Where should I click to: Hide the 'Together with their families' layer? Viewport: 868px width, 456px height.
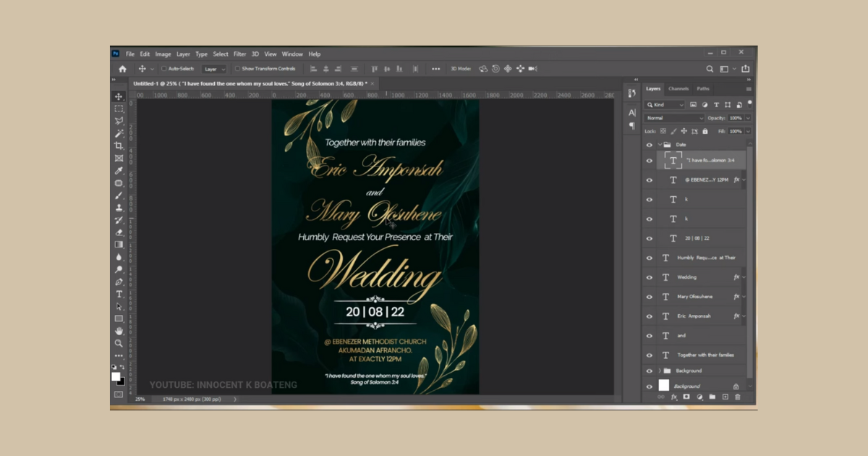[x=649, y=355]
